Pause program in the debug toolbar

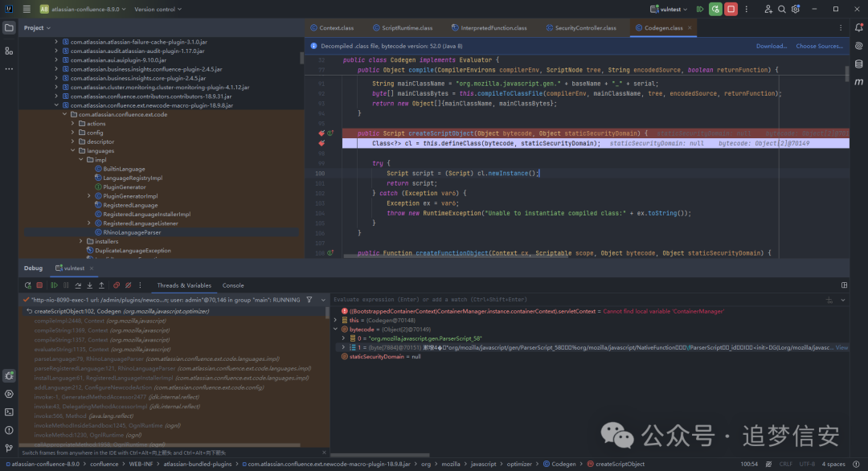click(x=66, y=285)
